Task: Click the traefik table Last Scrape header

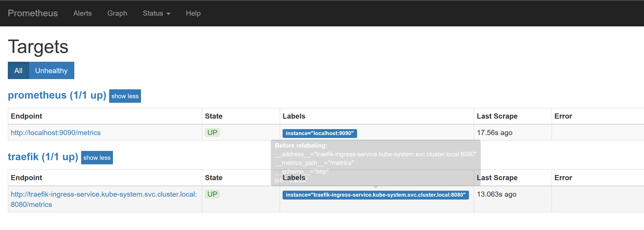Action: pos(497,178)
